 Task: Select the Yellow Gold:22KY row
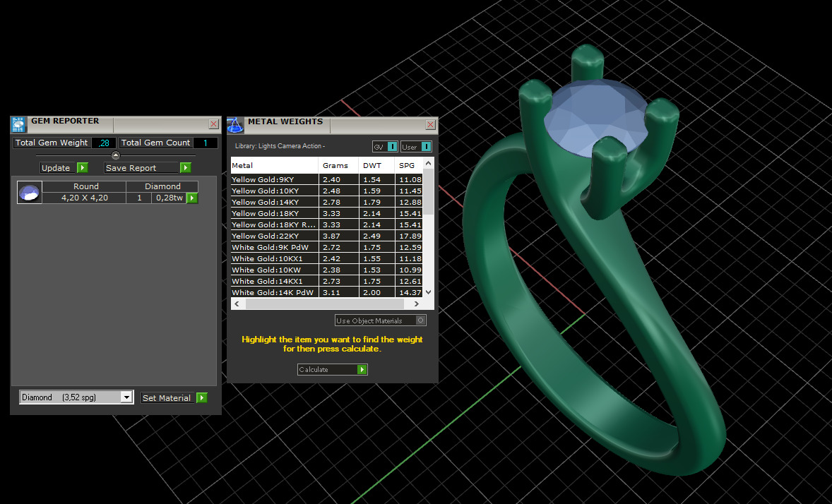pos(326,236)
